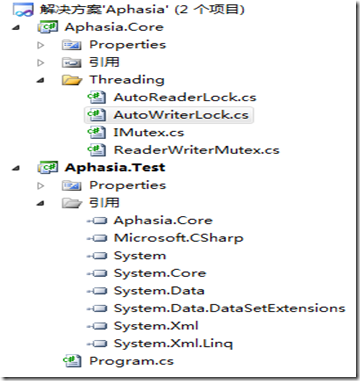Click the ReaderWriterMutex.cs file icon

tap(96, 150)
